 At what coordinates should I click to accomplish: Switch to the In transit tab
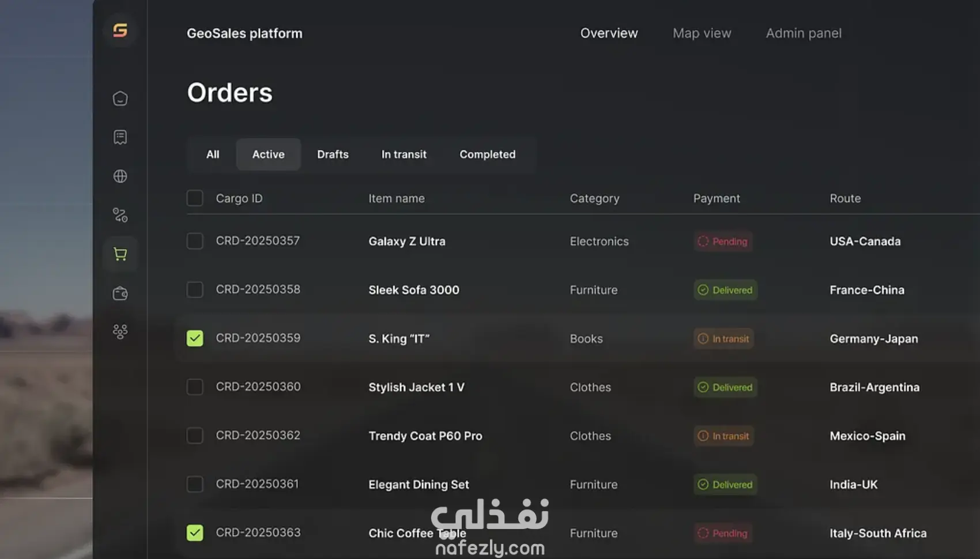point(404,154)
